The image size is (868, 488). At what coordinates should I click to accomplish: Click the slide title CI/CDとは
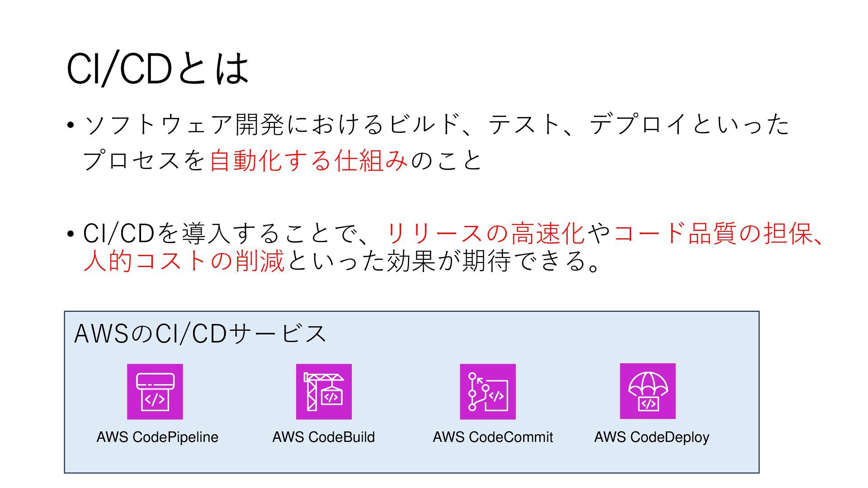tap(158, 69)
